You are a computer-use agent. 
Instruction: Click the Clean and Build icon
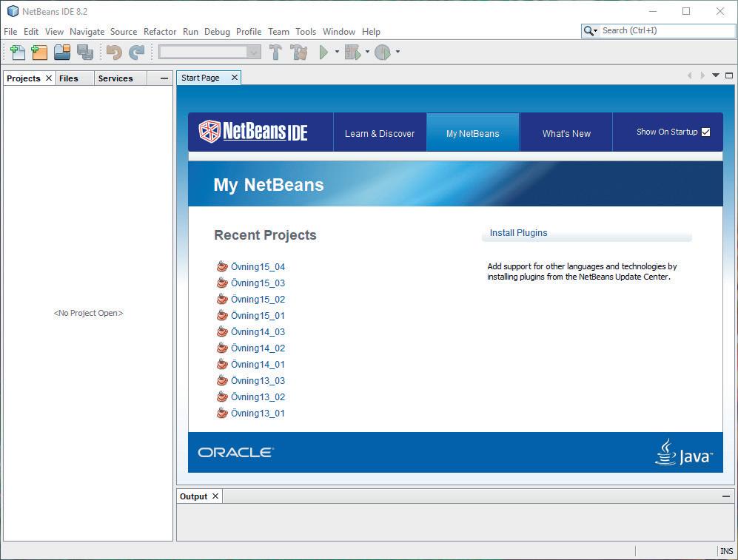pos(299,53)
